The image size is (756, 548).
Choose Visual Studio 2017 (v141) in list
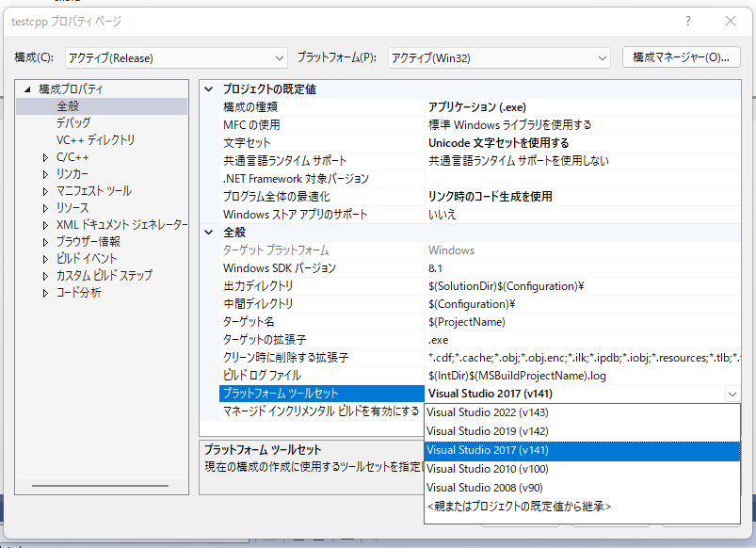(x=582, y=451)
